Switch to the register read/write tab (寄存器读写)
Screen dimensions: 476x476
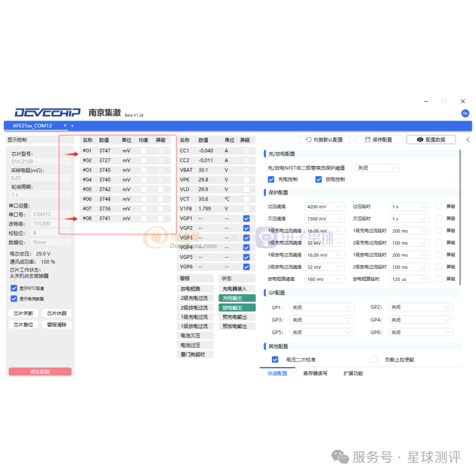315,374
